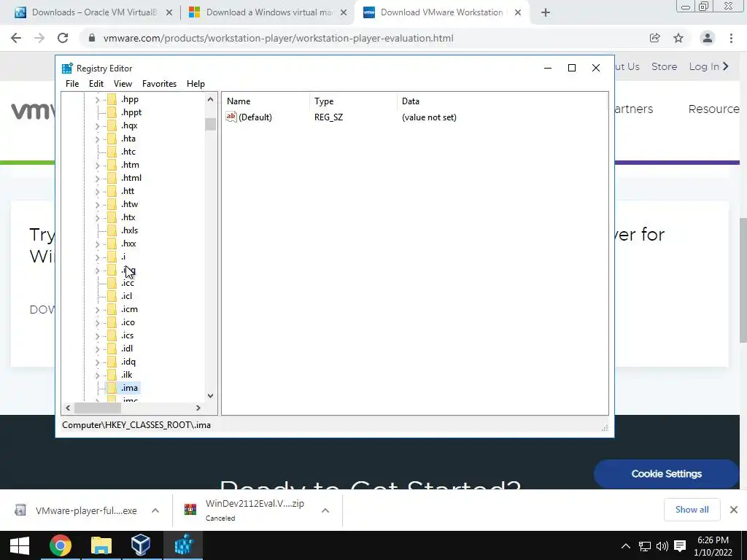Open VirtualBox from taskbar
Screen dimensions: 747x560
point(141,545)
